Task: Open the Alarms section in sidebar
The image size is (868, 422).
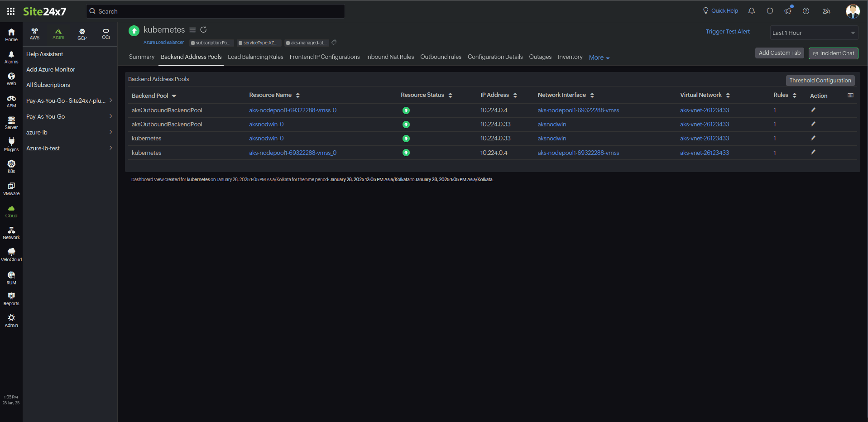Action: (11, 57)
